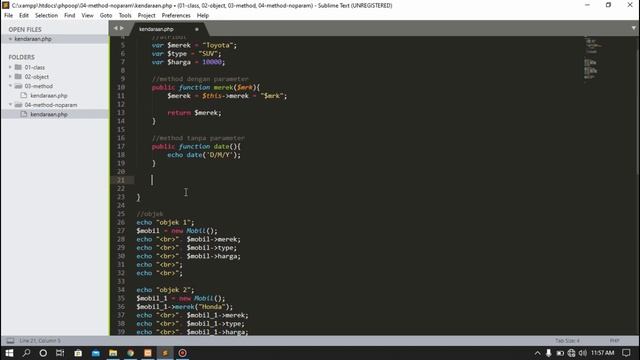Click the 01-class folder icon

coord(18,67)
